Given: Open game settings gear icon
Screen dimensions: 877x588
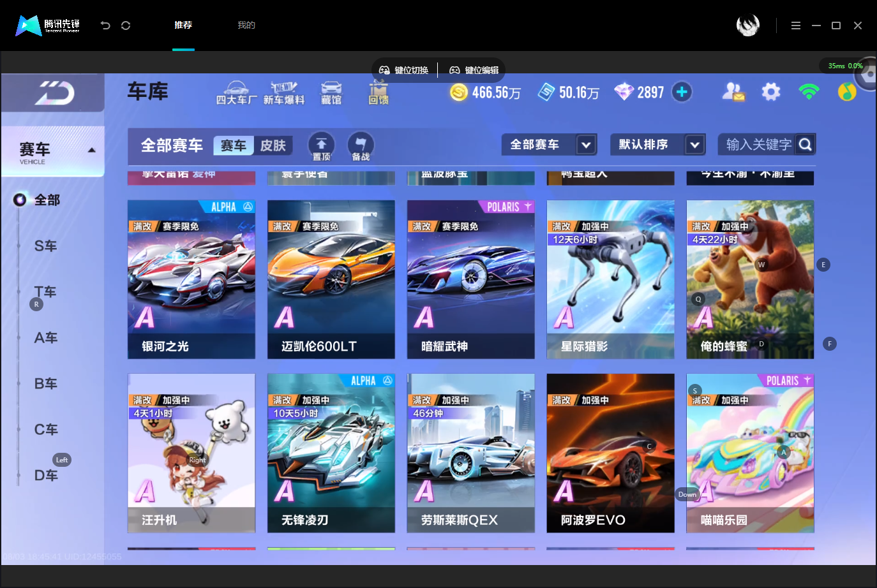Looking at the screenshot, I should [771, 92].
